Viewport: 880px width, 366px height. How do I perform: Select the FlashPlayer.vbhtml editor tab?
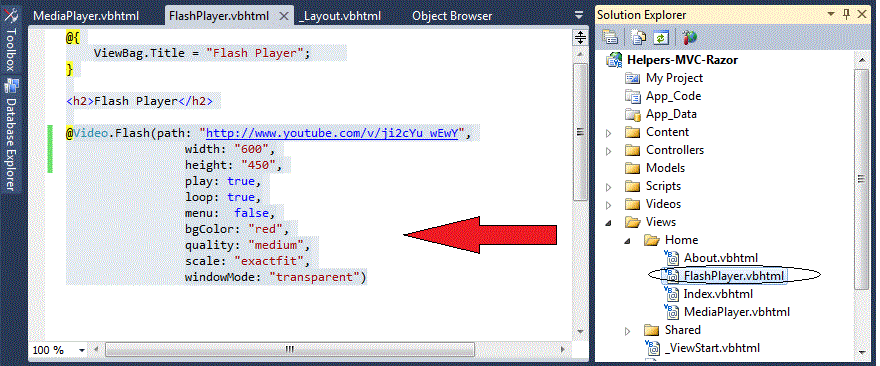(x=219, y=16)
